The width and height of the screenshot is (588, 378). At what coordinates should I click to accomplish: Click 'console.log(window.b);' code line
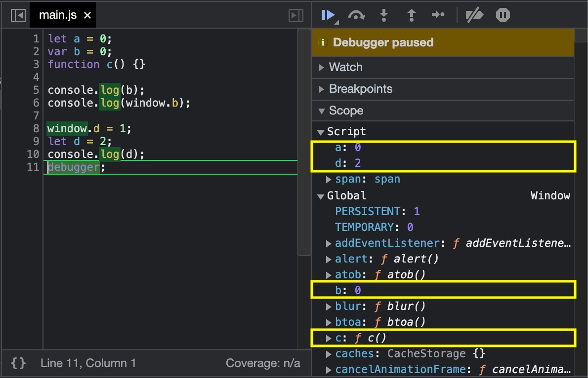pos(119,103)
